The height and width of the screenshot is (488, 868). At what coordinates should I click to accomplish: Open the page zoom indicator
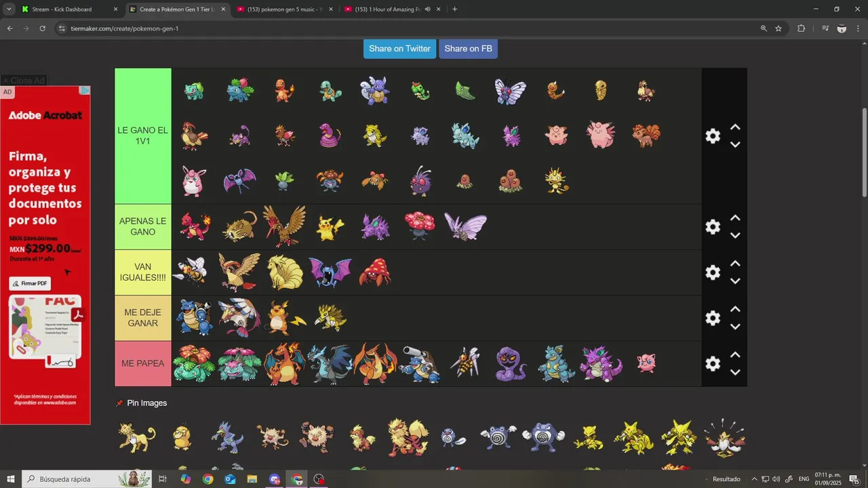764,28
